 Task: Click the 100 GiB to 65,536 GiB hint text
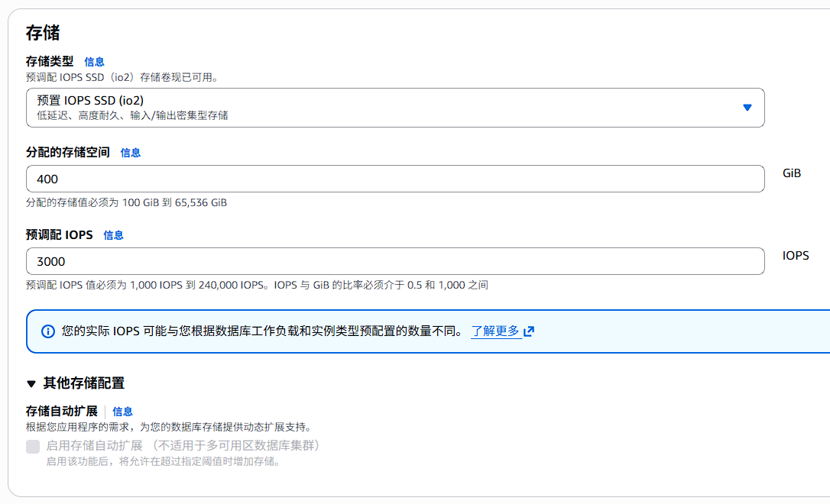(x=126, y=203)
